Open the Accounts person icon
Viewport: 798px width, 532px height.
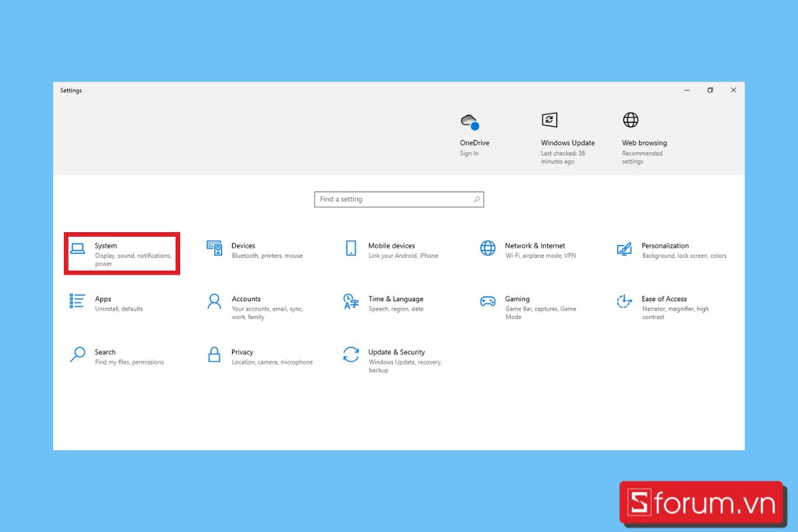point(214,301)
